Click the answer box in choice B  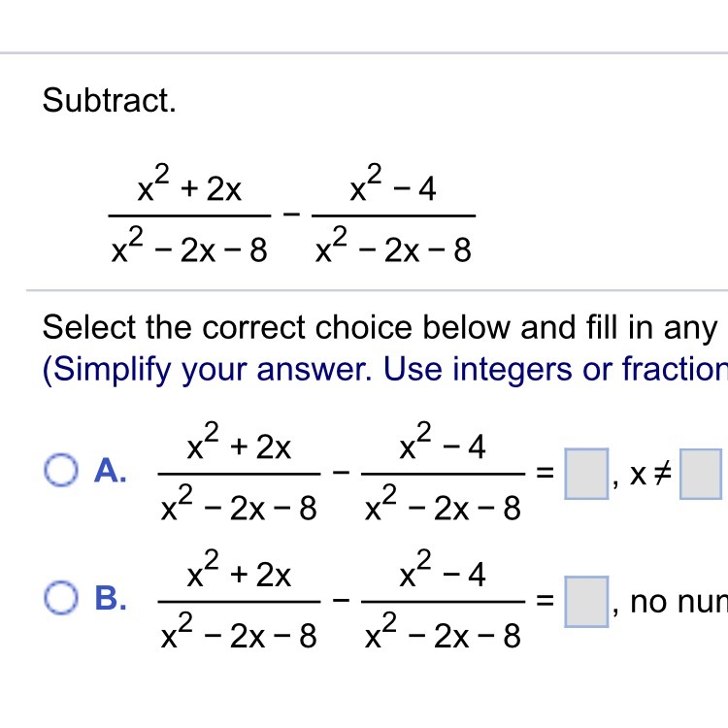[585, 599]
